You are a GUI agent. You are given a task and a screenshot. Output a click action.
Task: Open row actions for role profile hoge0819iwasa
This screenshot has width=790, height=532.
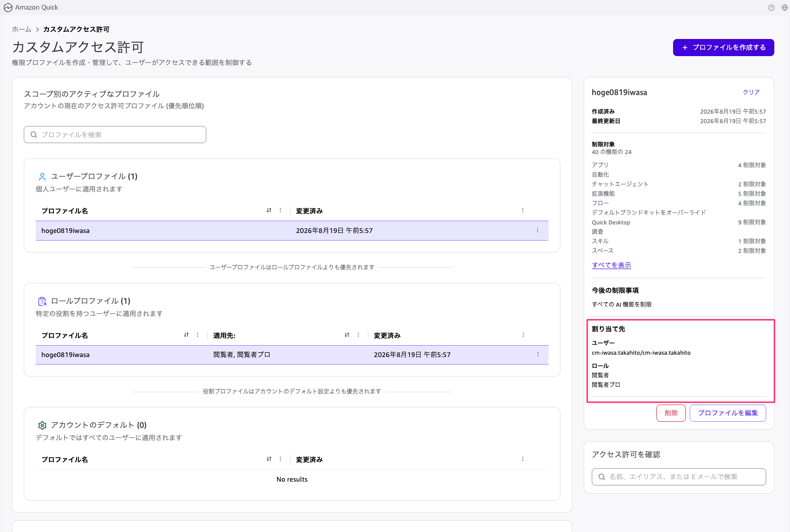(538, 354)
